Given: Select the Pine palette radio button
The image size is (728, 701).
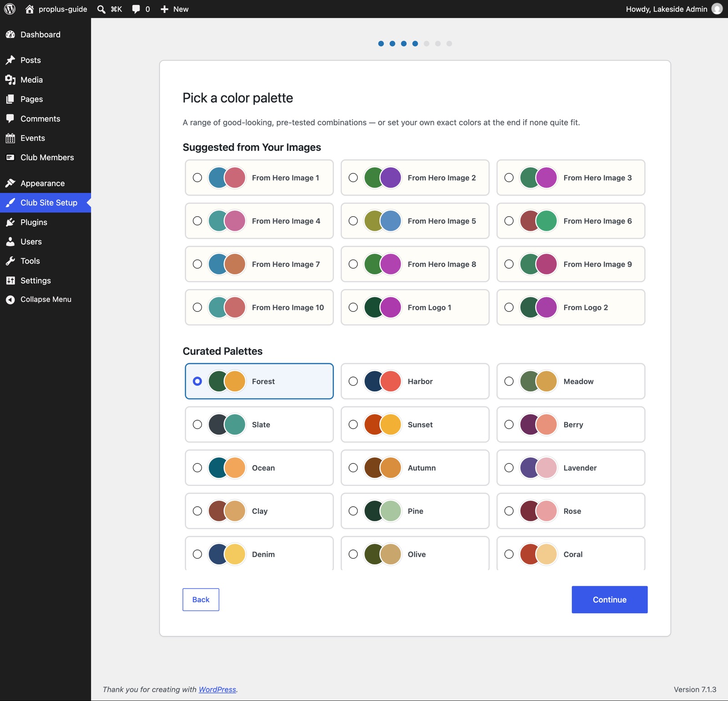Looking at the screenshot, I should click(353, 511).
